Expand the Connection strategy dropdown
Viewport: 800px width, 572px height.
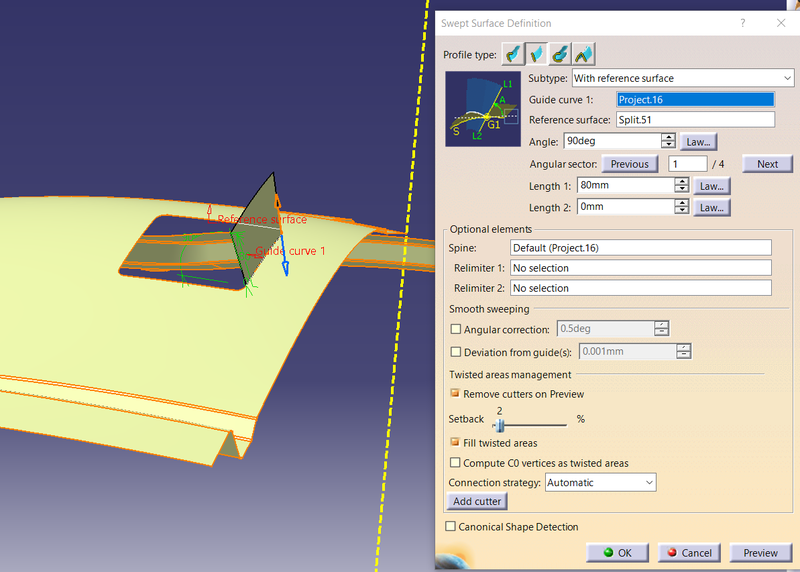pos(649,483)
